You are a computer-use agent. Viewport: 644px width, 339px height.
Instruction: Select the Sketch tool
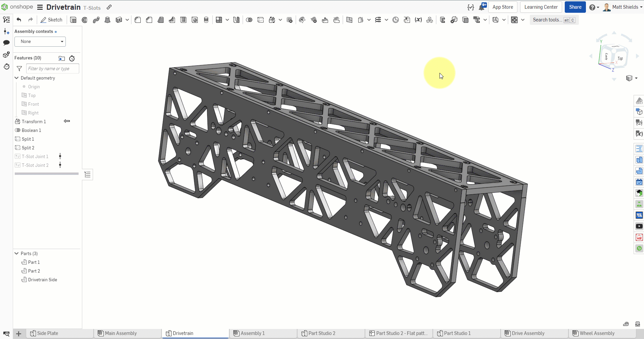pos(51,20)
